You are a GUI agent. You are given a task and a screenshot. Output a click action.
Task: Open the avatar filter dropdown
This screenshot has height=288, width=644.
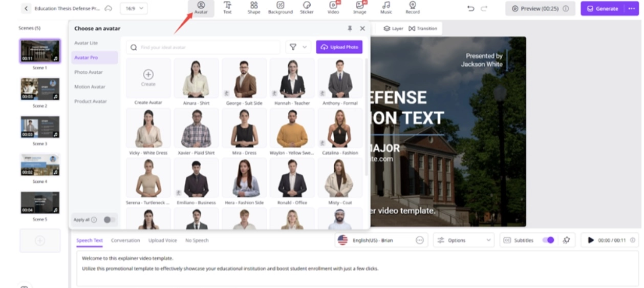[298, 47]
